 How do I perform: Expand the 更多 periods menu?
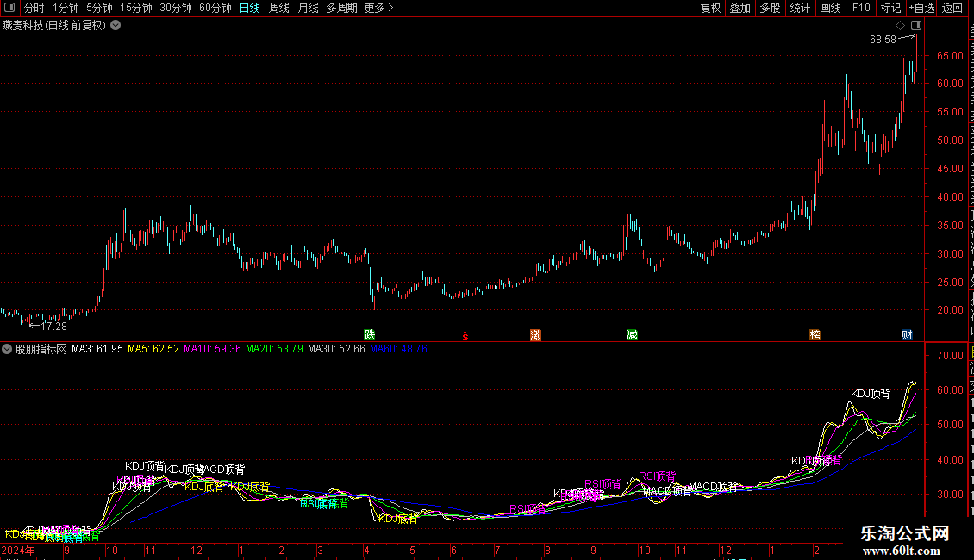[379, 8]
